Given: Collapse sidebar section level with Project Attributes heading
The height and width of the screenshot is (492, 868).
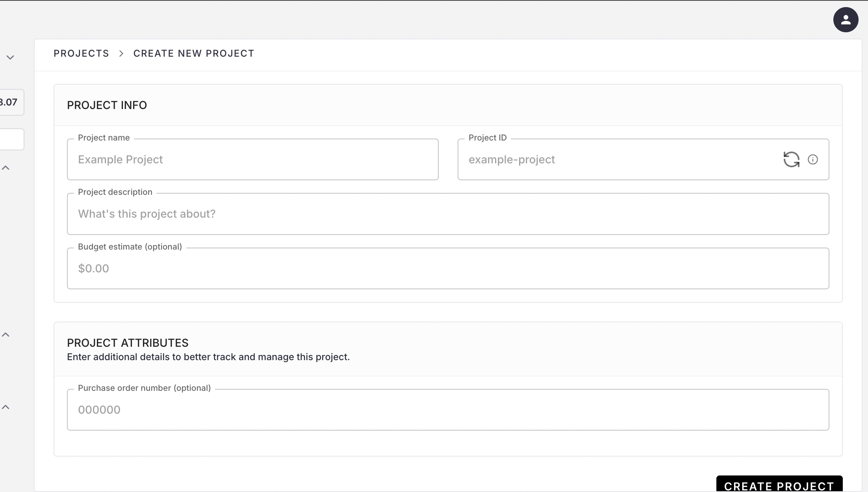Looking at the screenshot, I should 6,335.
